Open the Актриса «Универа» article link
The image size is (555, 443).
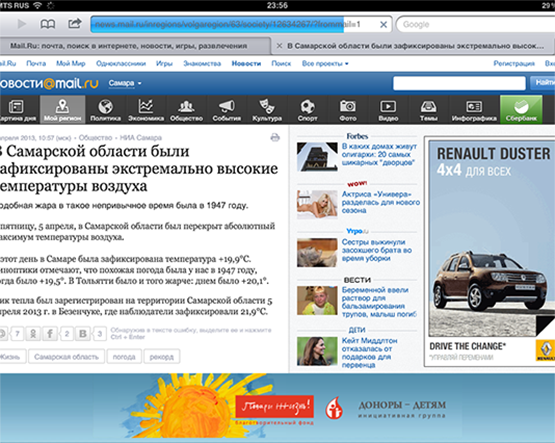[381, 202]
